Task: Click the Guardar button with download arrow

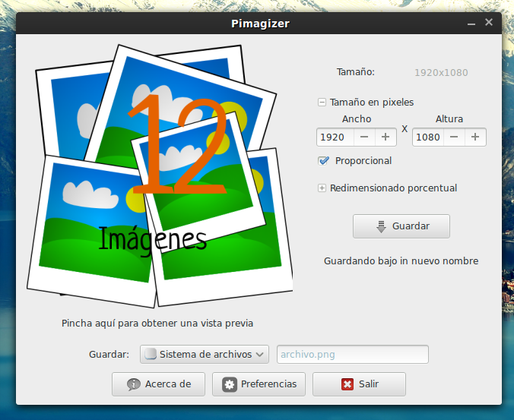Action: (401, 226)
